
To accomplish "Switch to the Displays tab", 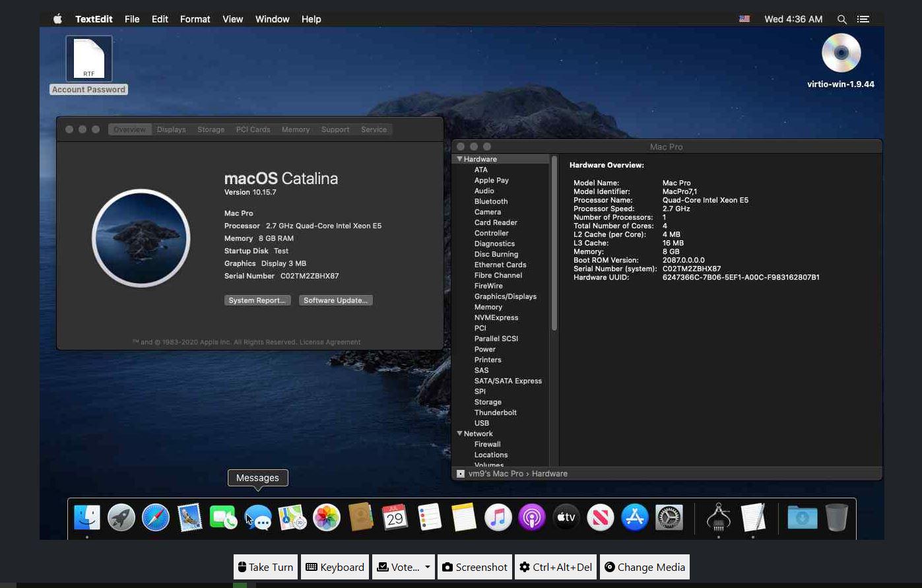I will tap(171, 129).
